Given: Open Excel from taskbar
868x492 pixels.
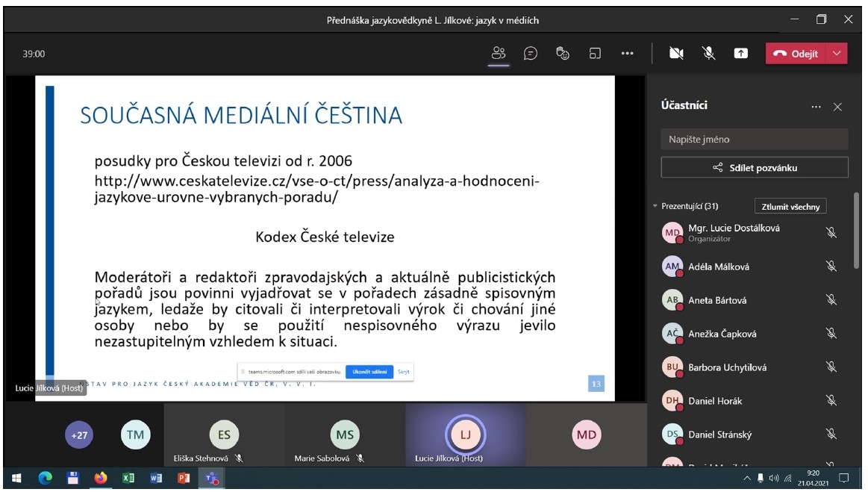Looking at the screenshot, I should 128,478.
